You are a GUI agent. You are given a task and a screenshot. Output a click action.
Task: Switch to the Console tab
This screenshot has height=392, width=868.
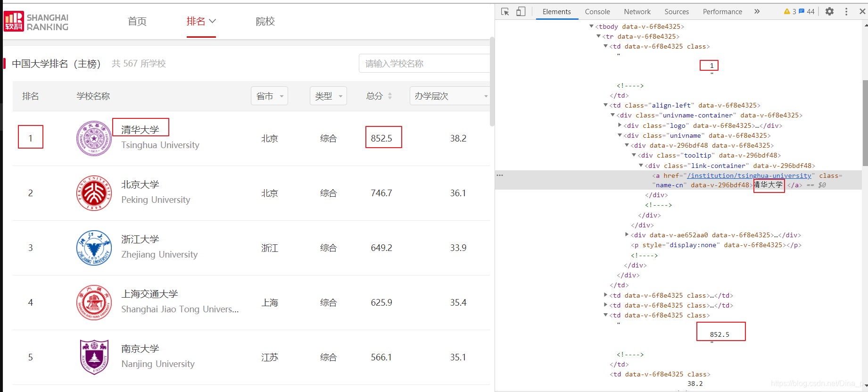tap(597, 11)
